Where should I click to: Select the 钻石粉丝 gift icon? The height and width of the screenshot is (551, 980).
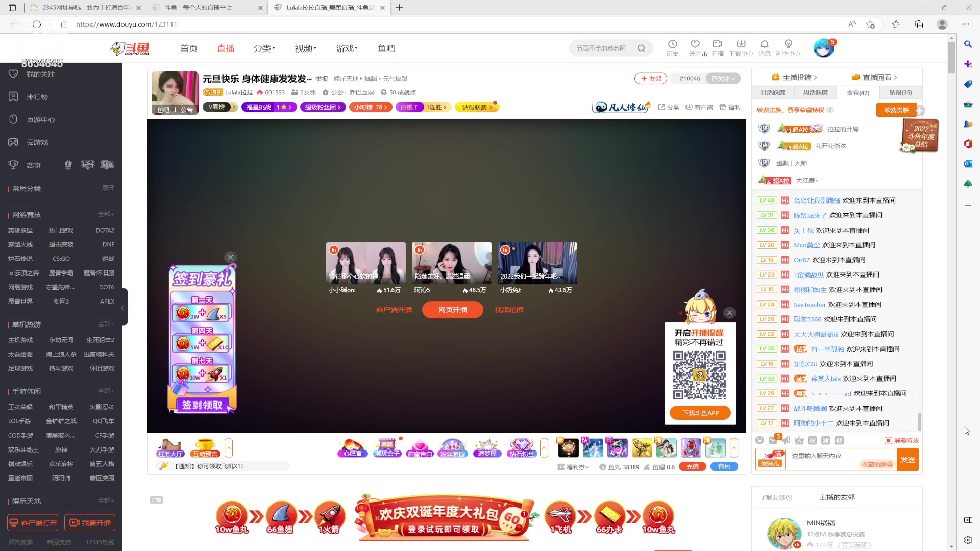pos(521,447)
